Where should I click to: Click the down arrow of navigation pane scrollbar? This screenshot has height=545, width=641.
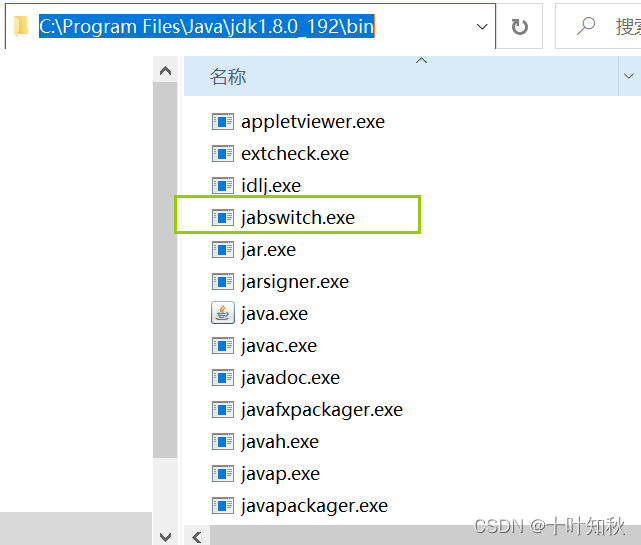(165, 536)
